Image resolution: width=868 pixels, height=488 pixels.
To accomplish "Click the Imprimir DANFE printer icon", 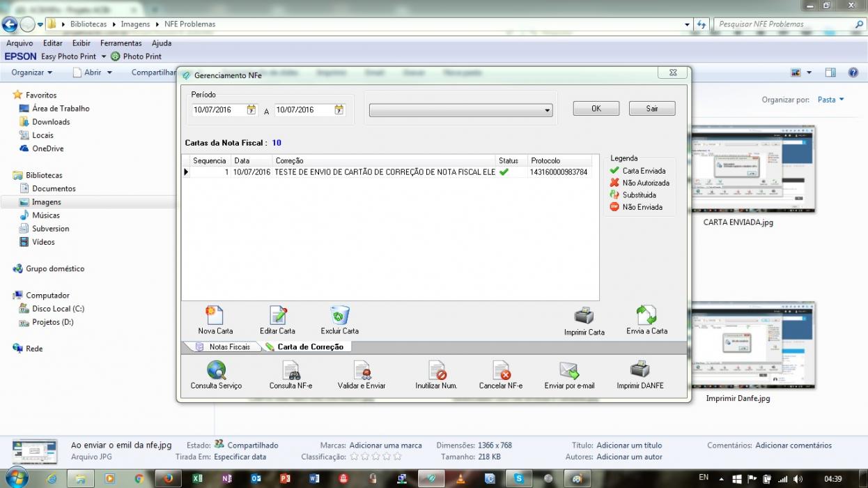I will click(640, 369).
